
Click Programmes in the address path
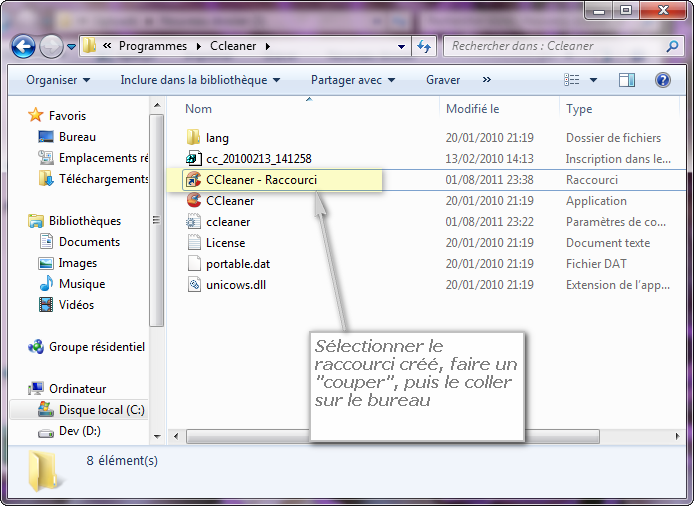[x=153, y=46]
